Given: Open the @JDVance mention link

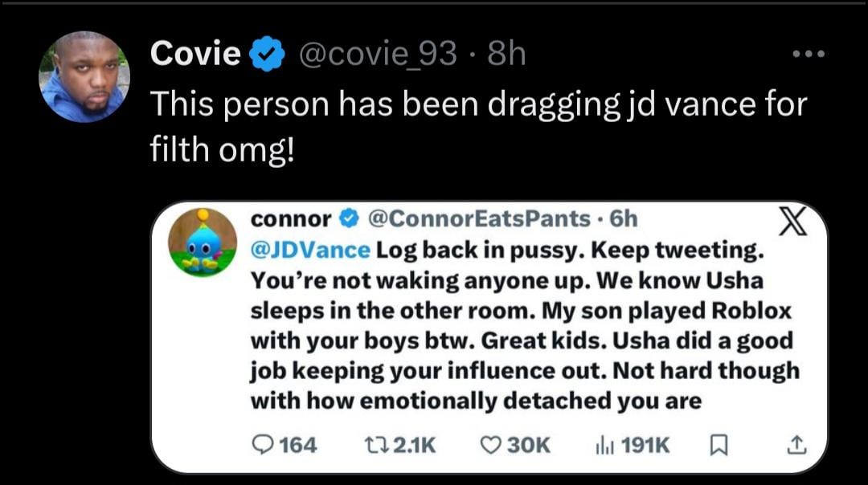Looking at the screenshot, I should pyautogui.click(x=310, y=251).
